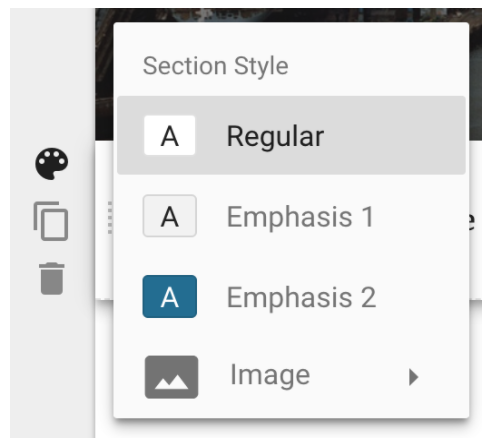Click the cut-off text right of the popup
The width and height of the screenshot is (494, 440).
tap(472, 221)
